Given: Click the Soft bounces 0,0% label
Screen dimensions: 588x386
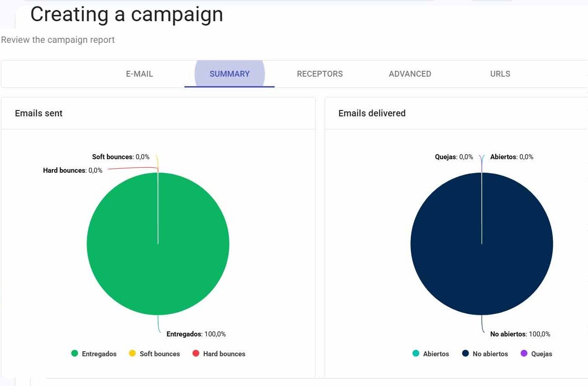Looking at the screenshot, I should 121,157.
